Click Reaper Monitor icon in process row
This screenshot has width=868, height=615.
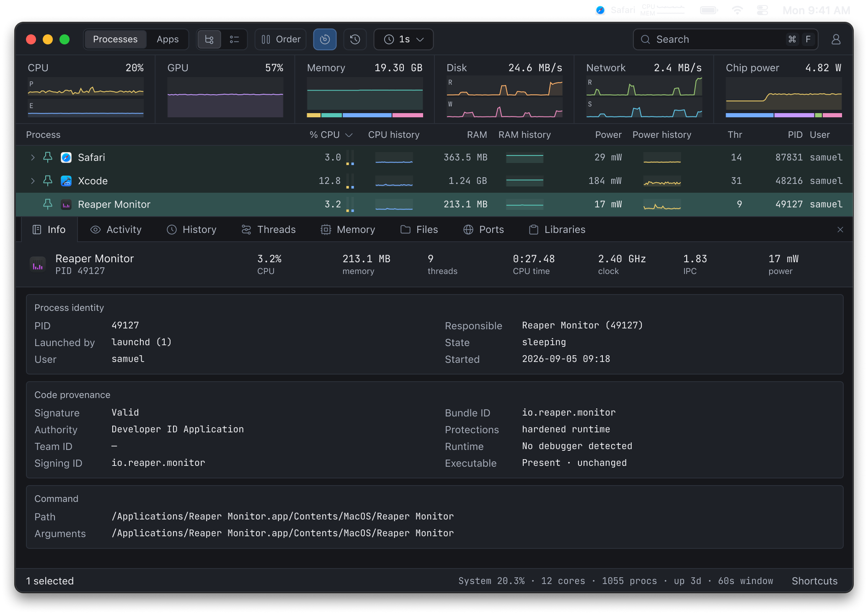66,204
